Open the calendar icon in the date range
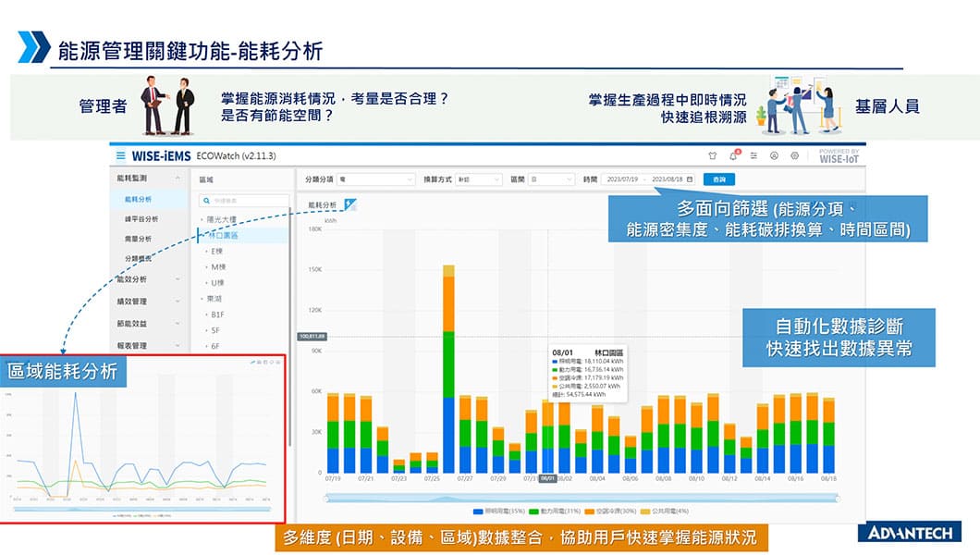980x555 pixels. pyautogui.click(x=690, y=179)
